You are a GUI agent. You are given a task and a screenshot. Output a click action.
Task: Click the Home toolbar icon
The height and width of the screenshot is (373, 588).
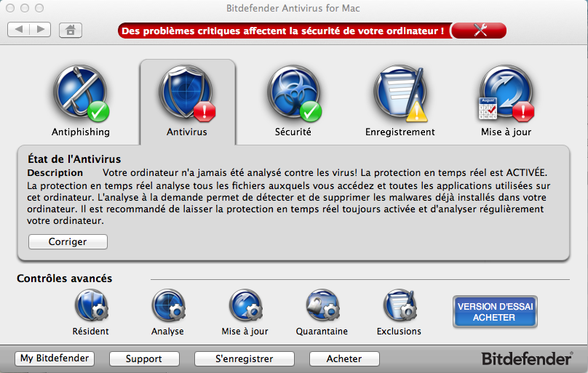point(71,30)
